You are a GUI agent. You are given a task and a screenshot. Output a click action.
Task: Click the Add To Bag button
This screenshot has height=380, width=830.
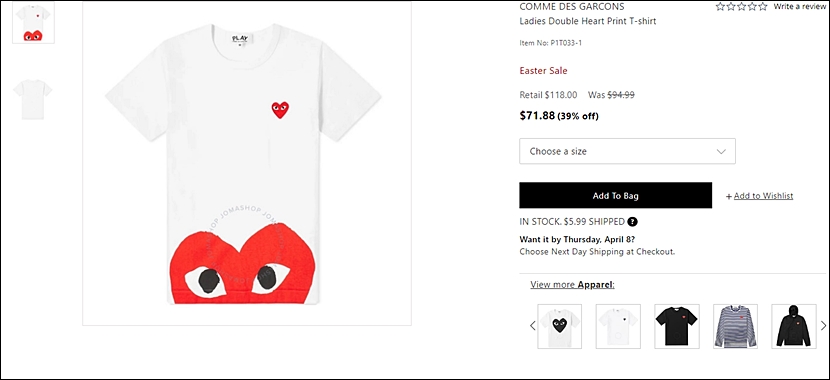(x=616, y=196)
